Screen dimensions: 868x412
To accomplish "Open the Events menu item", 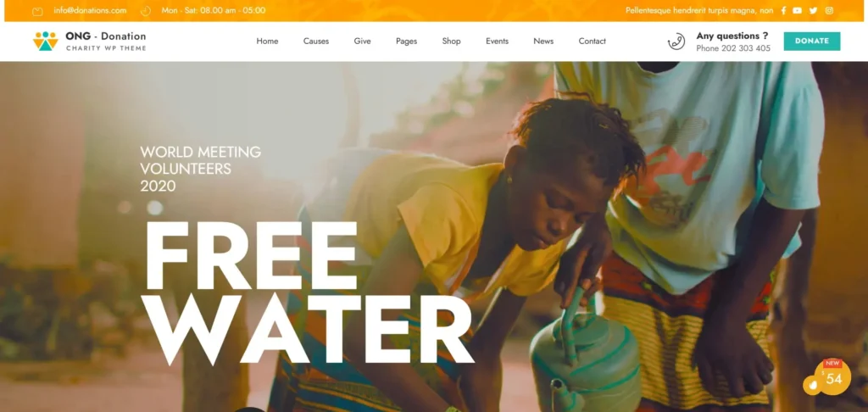I will point(497,41).
